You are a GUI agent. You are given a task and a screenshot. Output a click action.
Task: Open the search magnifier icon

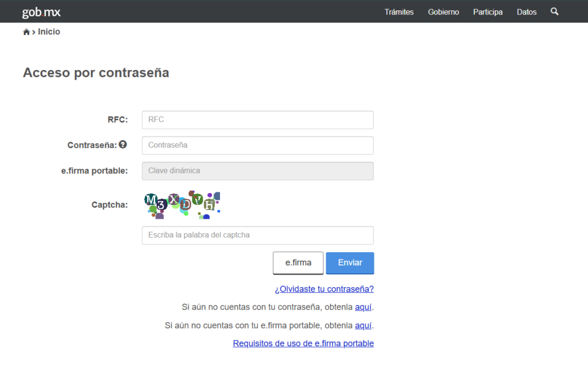[x=554, y=11]
